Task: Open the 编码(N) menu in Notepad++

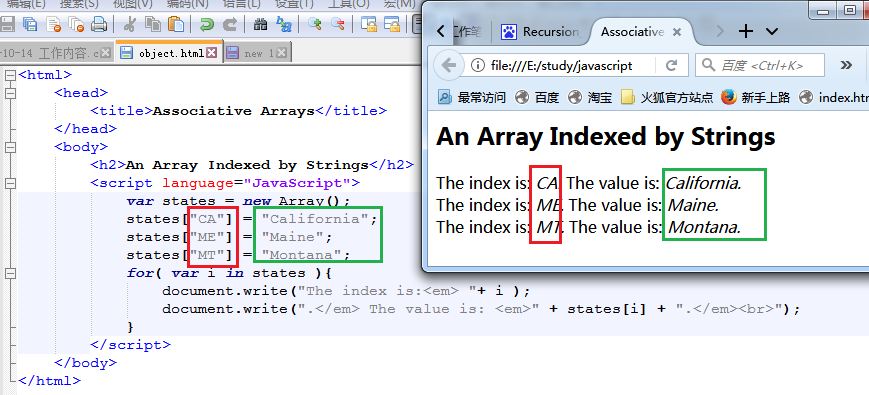Action: pyautogui.click(x=187, y=3)
